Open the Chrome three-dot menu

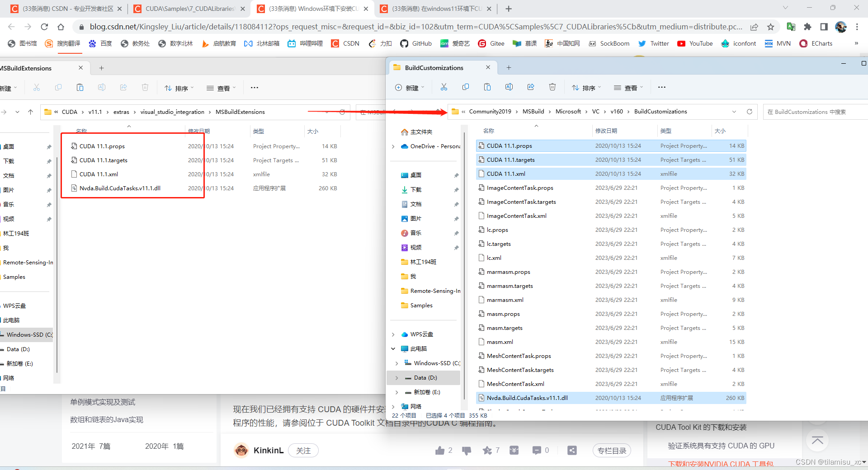(857, 27)
